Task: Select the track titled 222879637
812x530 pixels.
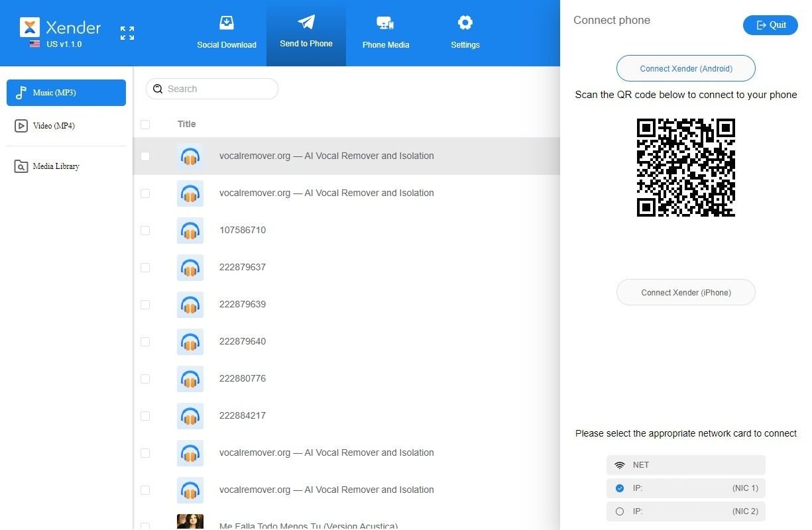Action: coord(243,268)
